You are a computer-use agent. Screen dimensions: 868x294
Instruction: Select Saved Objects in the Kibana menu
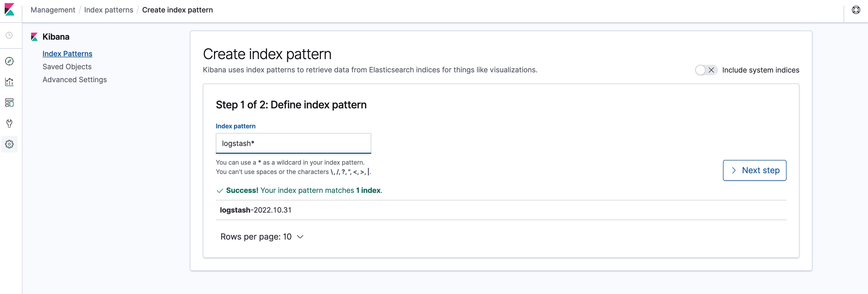coord(67,67)
